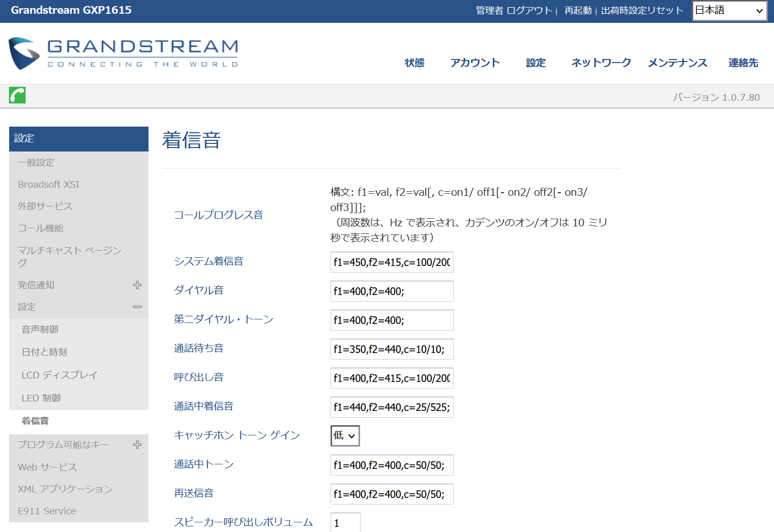Screen dimensions: 774x532
Task: Open the キャッチホン トーン ゲイン dropdown
Action: click(x=345, y=436)
